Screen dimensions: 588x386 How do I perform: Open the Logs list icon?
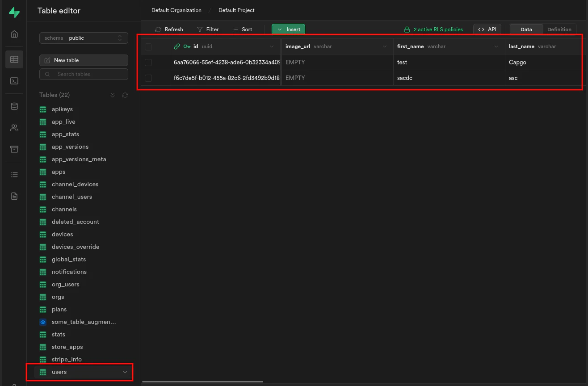pyautogui.click(x=14, y=174)
